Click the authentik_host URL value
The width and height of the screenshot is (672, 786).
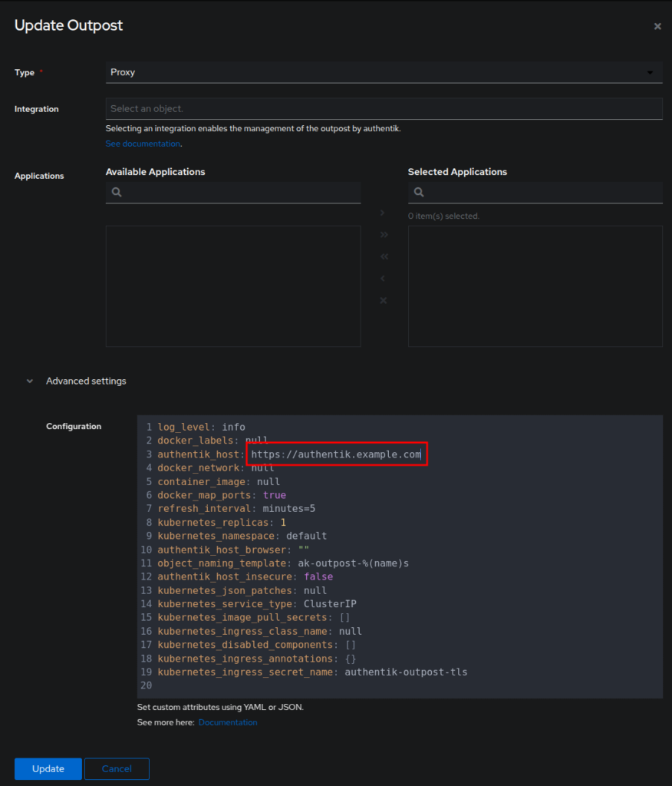click(x=336, y=454)
